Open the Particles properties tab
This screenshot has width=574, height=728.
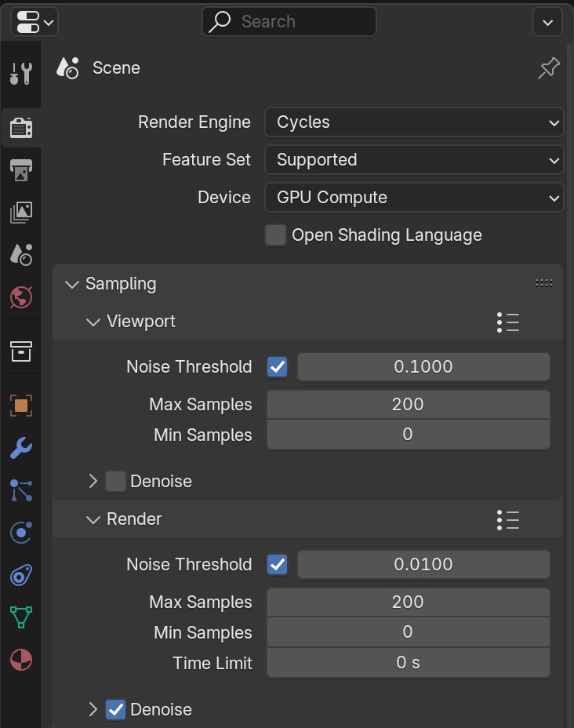click(21, 490)
